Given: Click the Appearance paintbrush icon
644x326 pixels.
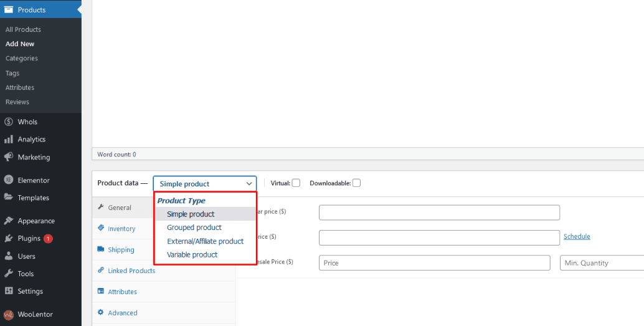Looking at the screenshot, I should 9,221.
